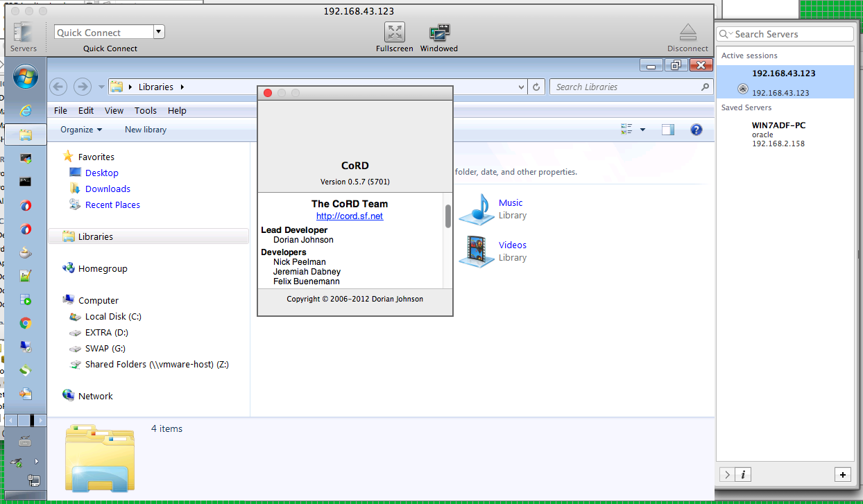Open the View menu
Screen dimensions: 863x504
(114, 110)
